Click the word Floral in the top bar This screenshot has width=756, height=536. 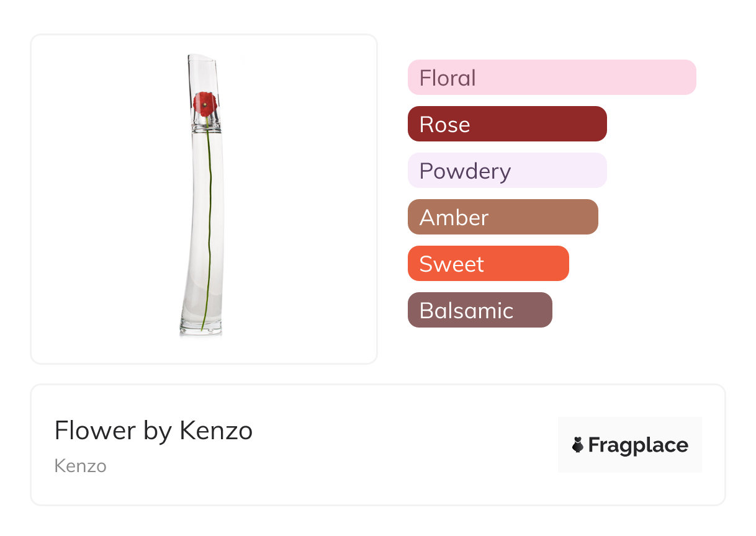tap(448, 78)
